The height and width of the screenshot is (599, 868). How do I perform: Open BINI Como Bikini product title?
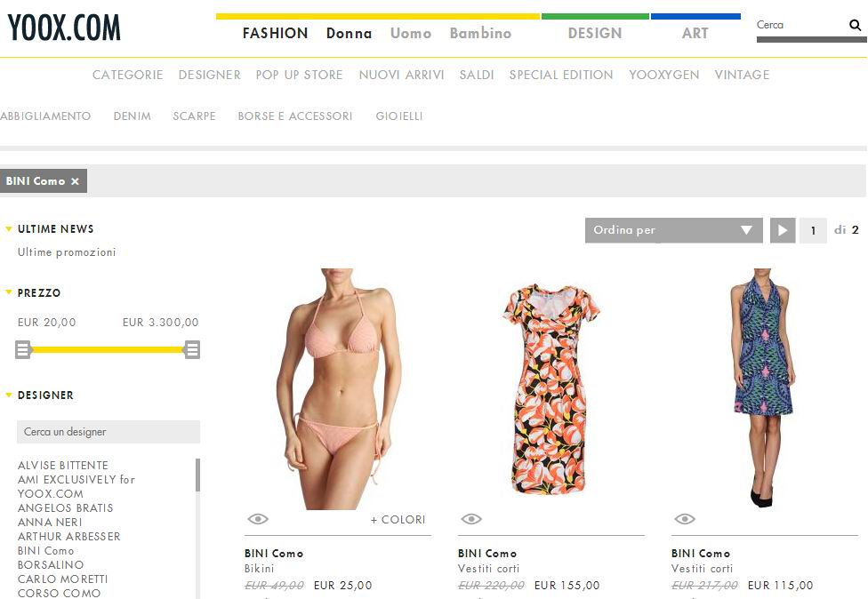(274, 554)
